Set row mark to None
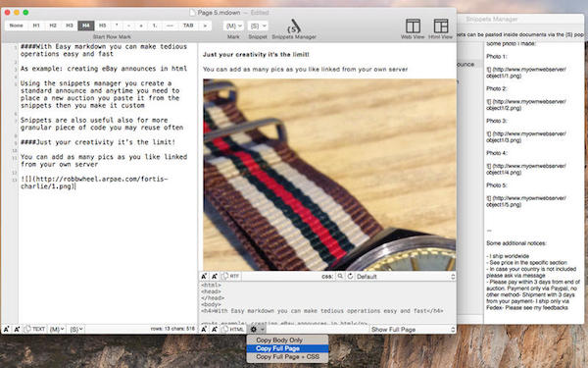Image resolution: width=588 pixels, height=368 pixels. [x=16, y=26]
